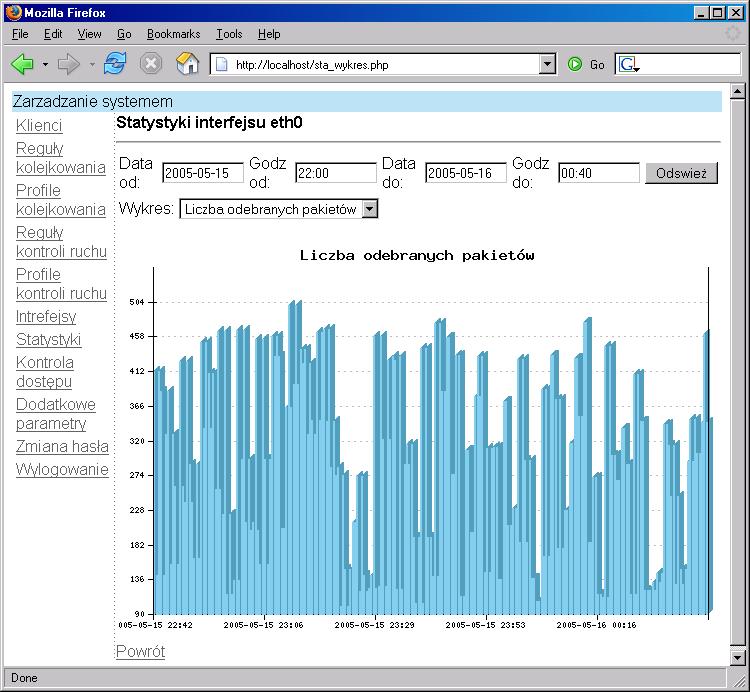Click the scrollbar down arrow
The image size is (750, 692).
click(x=737, y=658)
